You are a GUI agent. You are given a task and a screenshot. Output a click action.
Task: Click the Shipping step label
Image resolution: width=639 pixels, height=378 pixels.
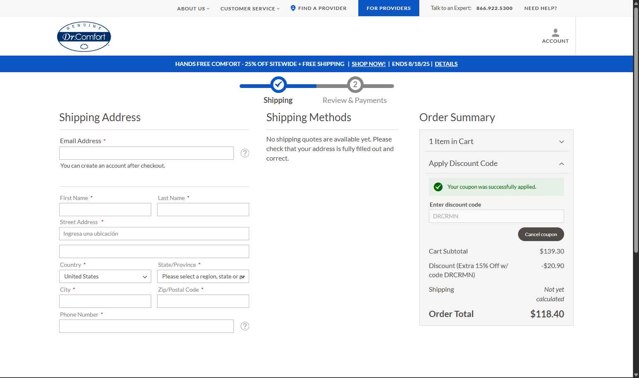click(x=278, y=100)
